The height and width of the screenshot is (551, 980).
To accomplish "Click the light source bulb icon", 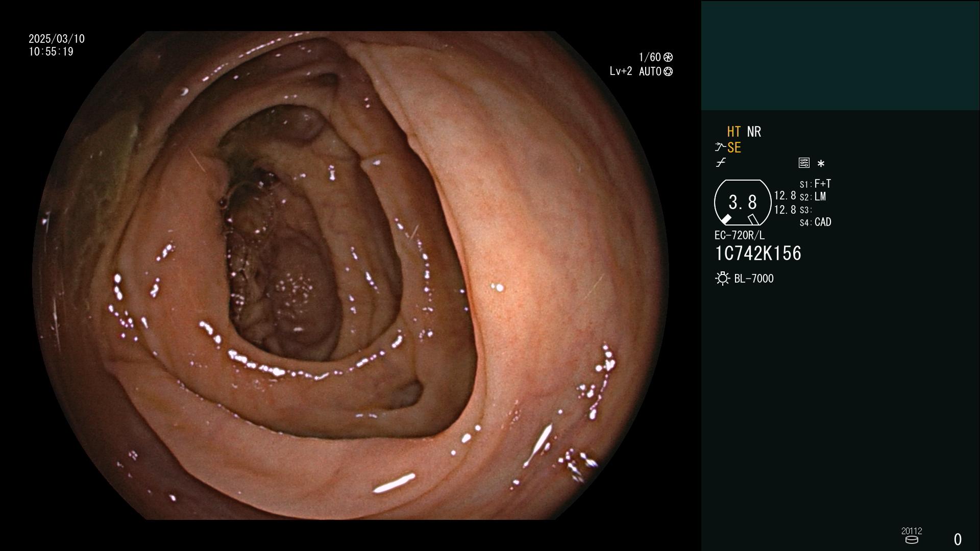I will 722,279.
